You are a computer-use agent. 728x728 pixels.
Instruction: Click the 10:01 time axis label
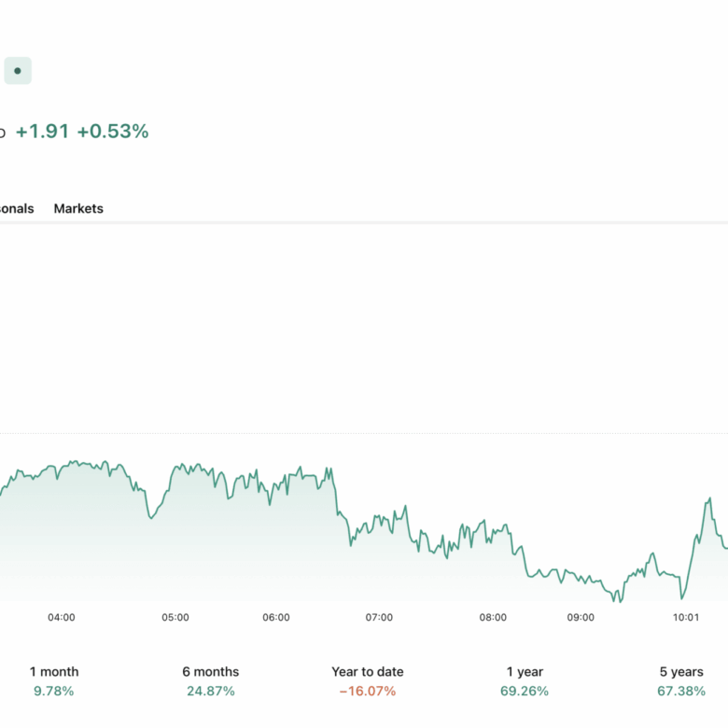click(x=686, y=617)
